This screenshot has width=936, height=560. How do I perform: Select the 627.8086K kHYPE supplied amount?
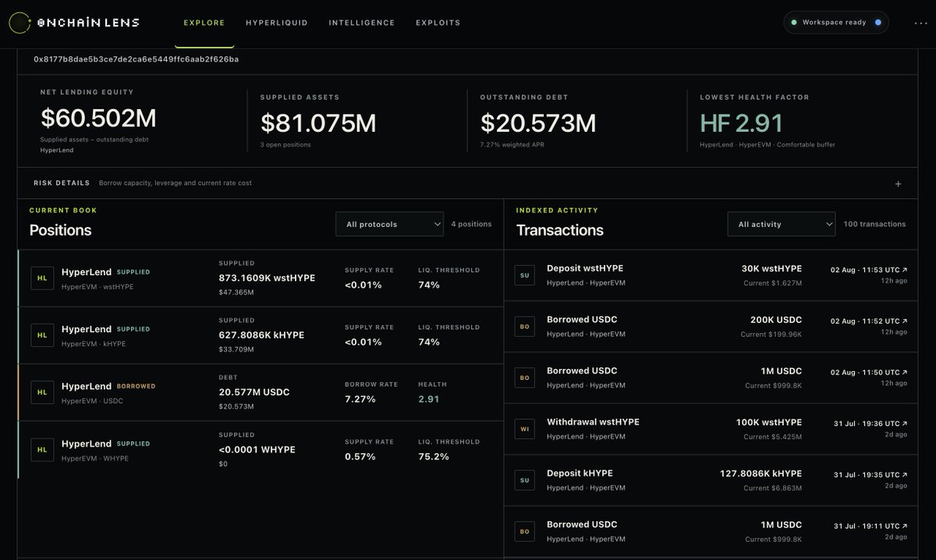click(261, 335)
